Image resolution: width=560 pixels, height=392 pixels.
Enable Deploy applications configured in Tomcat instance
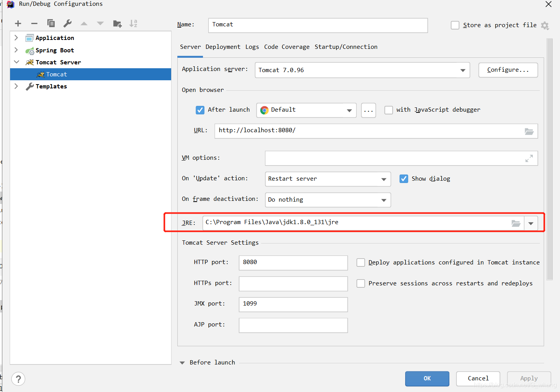coord(361,262)
